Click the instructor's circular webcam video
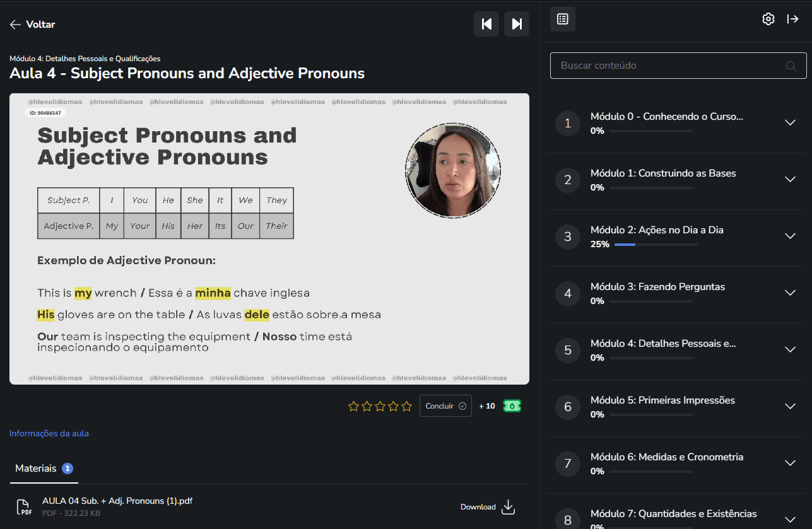This screenshot has width=812, height=529. point(453,171)
